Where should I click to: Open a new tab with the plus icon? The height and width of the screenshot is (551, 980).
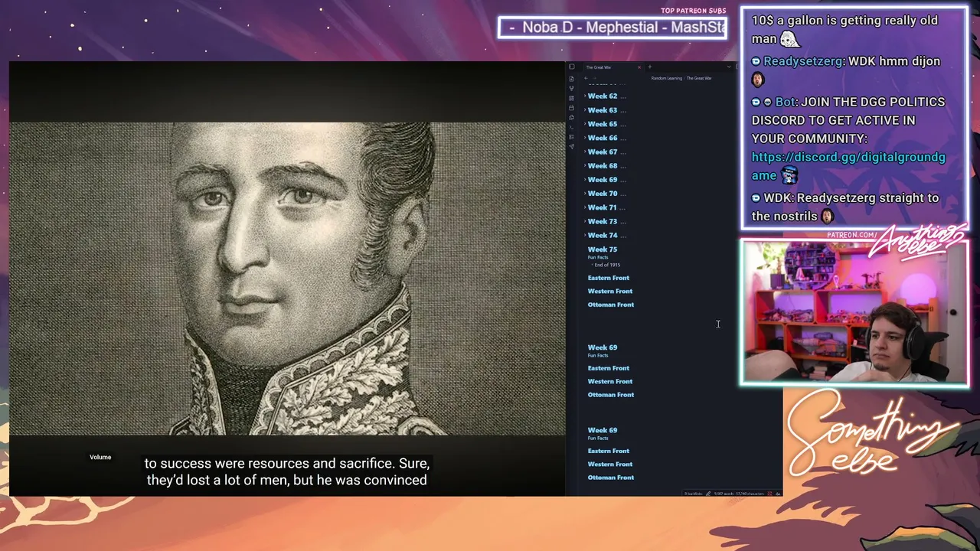(650, 67)
